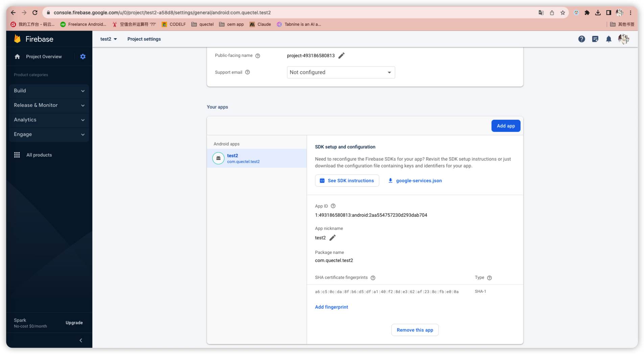Click the Chrome profile avatar in toolbar

pos(619,13)
